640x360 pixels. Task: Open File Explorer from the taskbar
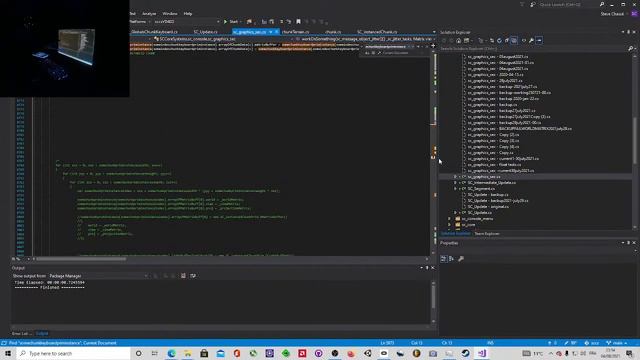coord(188,353)
